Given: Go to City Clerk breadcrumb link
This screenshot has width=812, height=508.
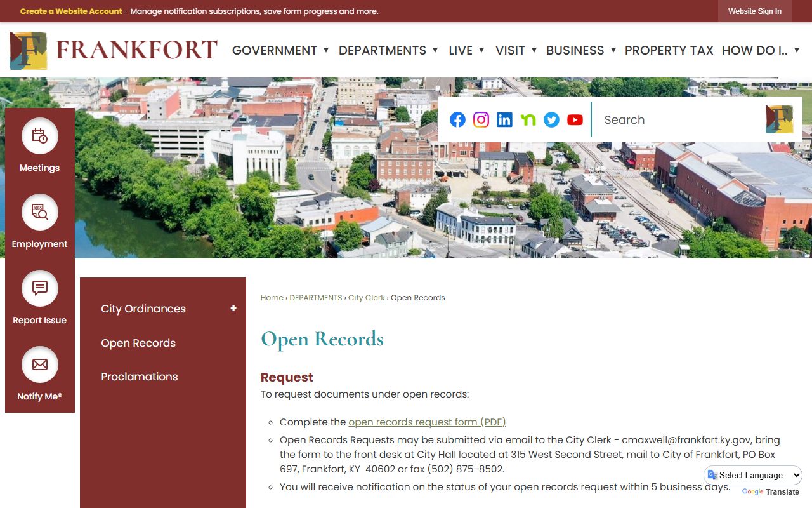Looking at the screenshot, I should coord(367,297).
